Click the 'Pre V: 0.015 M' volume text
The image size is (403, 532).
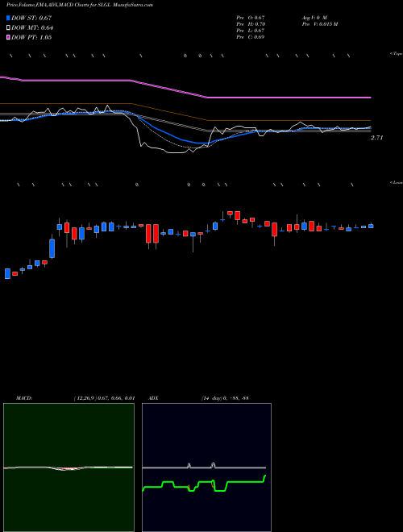pos(320,24)
